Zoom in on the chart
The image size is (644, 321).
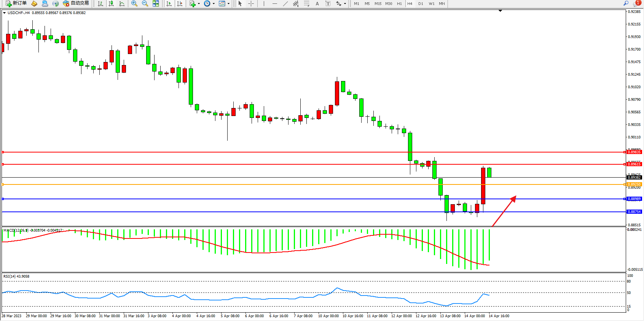pyautogui.click(x=134, y=3)
